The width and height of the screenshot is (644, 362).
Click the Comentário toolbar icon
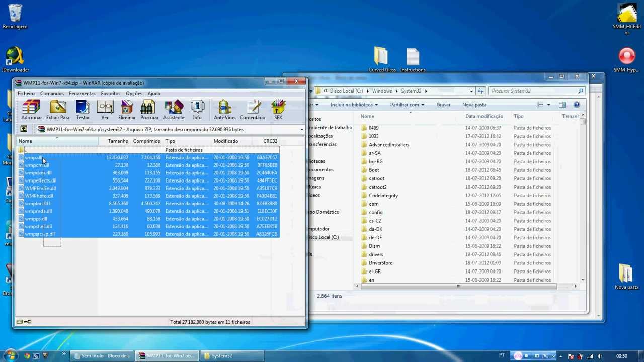253,110
